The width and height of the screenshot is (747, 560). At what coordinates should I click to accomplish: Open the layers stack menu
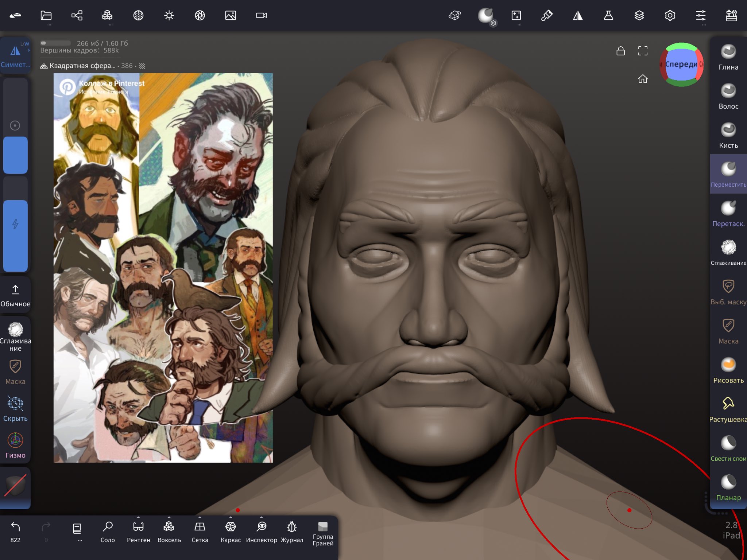(639, 15)
